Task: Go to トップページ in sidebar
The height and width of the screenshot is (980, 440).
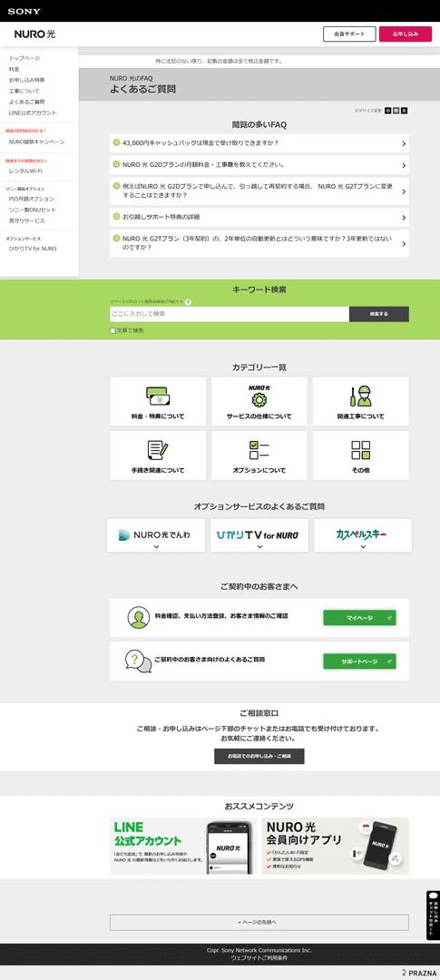Action: [x=24, y=58]
